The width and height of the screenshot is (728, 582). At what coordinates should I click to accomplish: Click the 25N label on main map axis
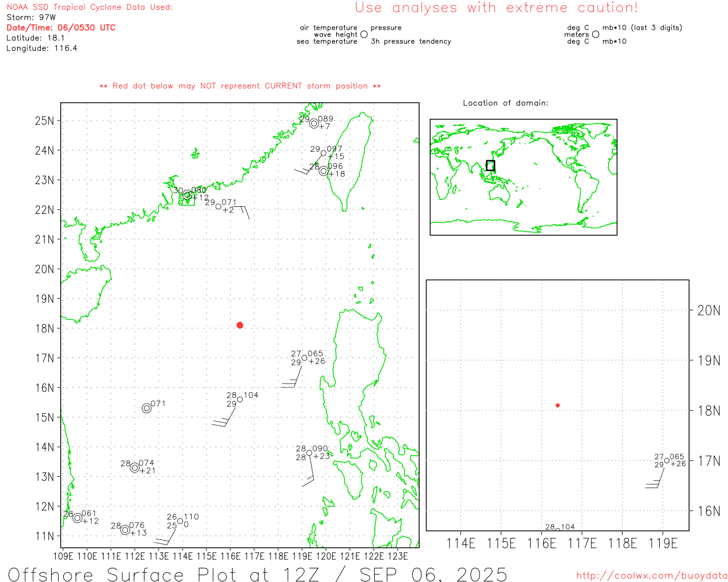pos(44,120)
